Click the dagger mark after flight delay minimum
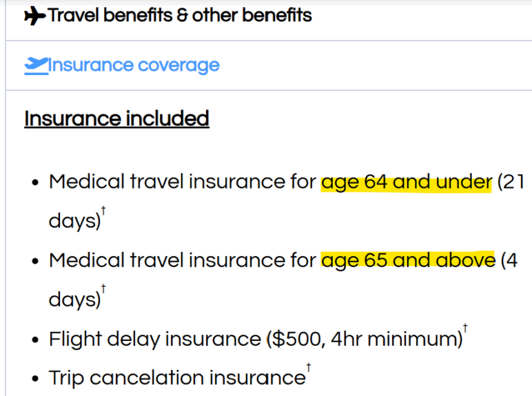 tap(465, 329)
